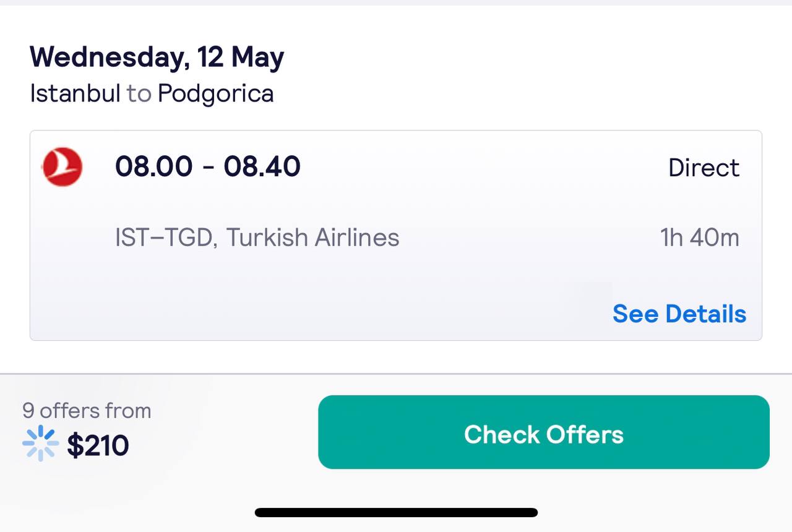The width and height of the screenshot is (792, 532).
Task: Tap the word Podgorica in the subtitle
Action: pos(215,94)
